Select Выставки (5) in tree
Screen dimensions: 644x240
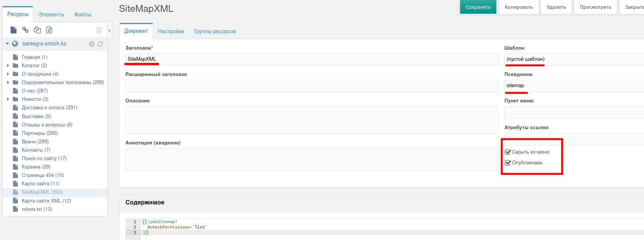(x=36, y=116)
